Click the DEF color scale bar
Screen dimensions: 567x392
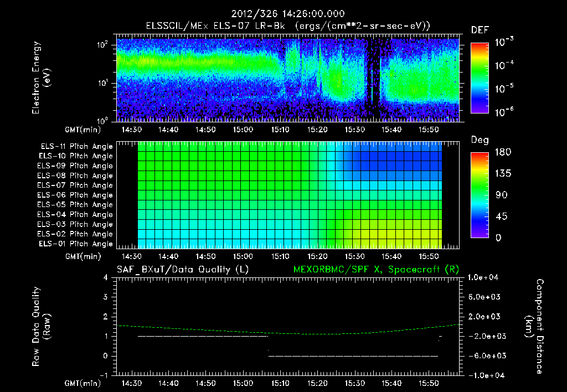[480, 78]
